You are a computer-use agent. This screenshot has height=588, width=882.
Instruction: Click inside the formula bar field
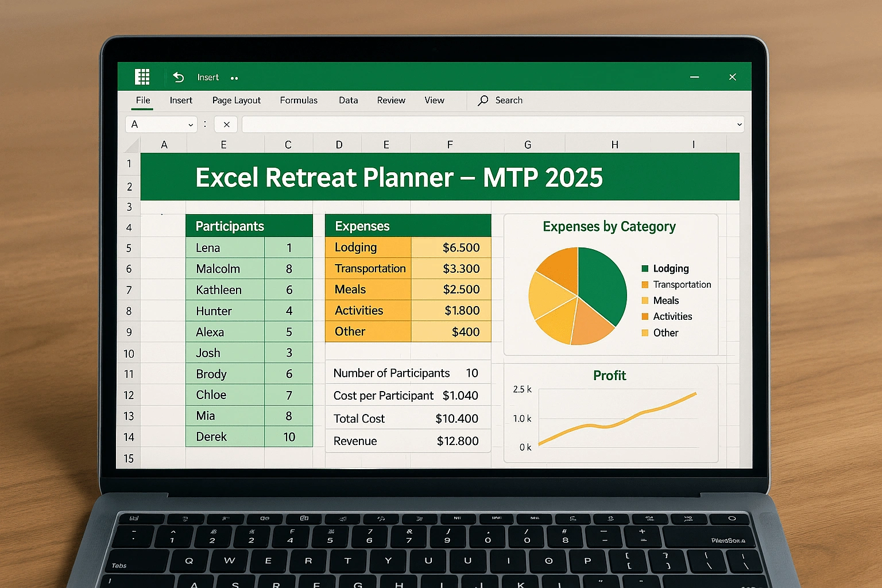493,125
